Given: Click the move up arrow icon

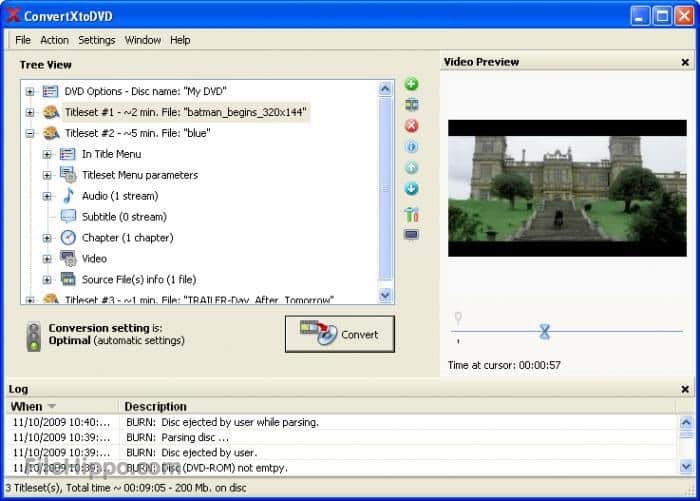Looking at the screenshot, I should [411, 167].
